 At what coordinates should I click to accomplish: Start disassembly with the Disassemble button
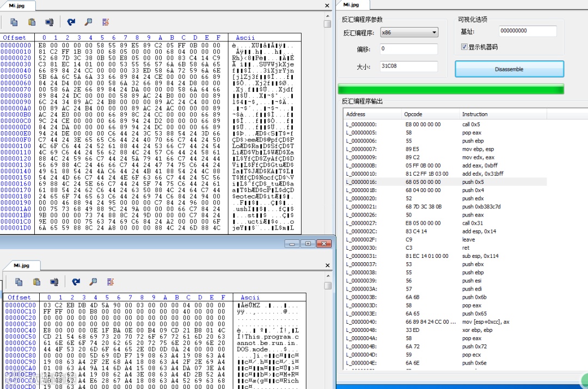click(509, 69)
